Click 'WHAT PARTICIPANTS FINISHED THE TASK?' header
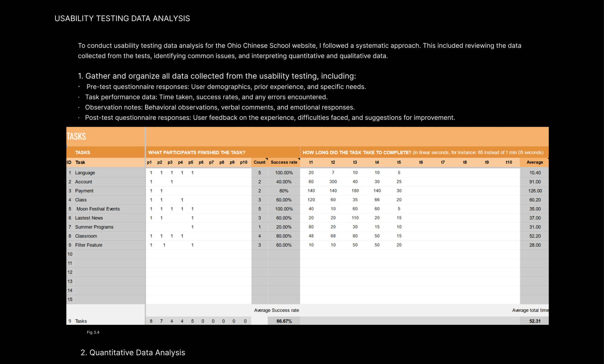Screen dimensions: 604x364 [197, 152]
